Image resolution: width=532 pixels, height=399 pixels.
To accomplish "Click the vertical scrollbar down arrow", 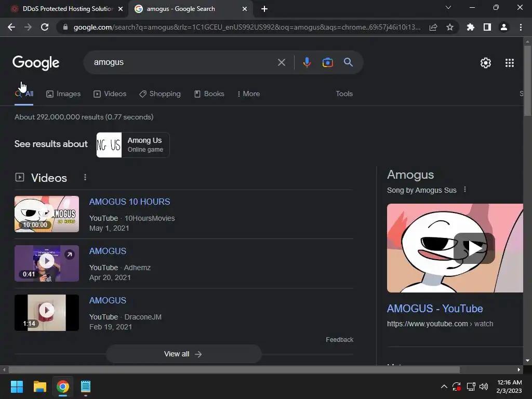I will pyautogui.click(x=528, y=361).
